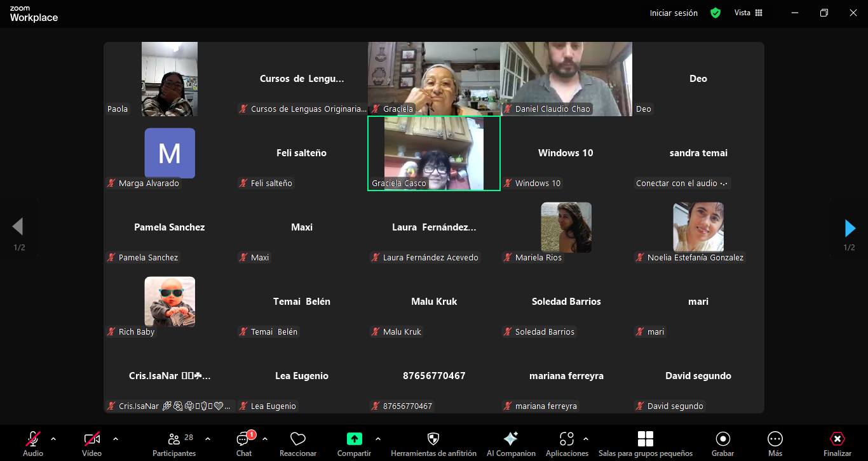The height and width of the screenshot is (461, 868).
Task: Start recording with the Grabar icon
Action: coord(722,439)
